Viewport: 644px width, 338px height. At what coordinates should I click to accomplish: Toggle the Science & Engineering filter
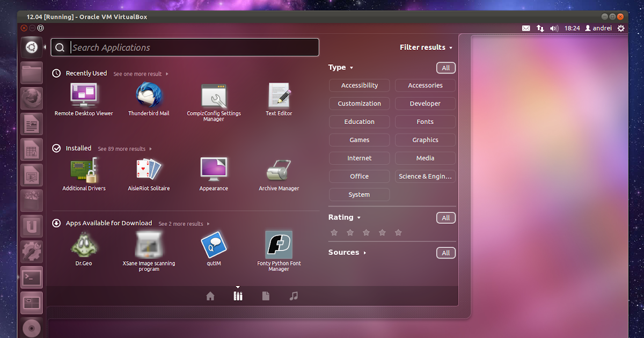[x=425, y=176]
